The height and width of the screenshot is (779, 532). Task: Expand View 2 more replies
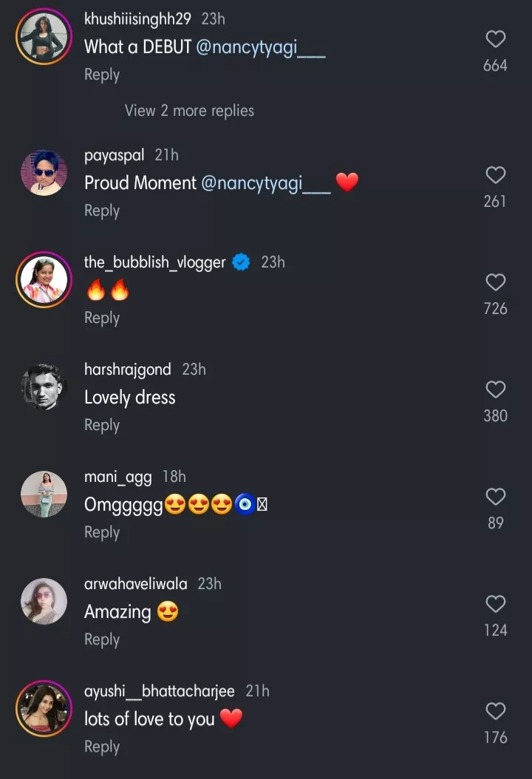pyautogui.click(x=189, y=111)
